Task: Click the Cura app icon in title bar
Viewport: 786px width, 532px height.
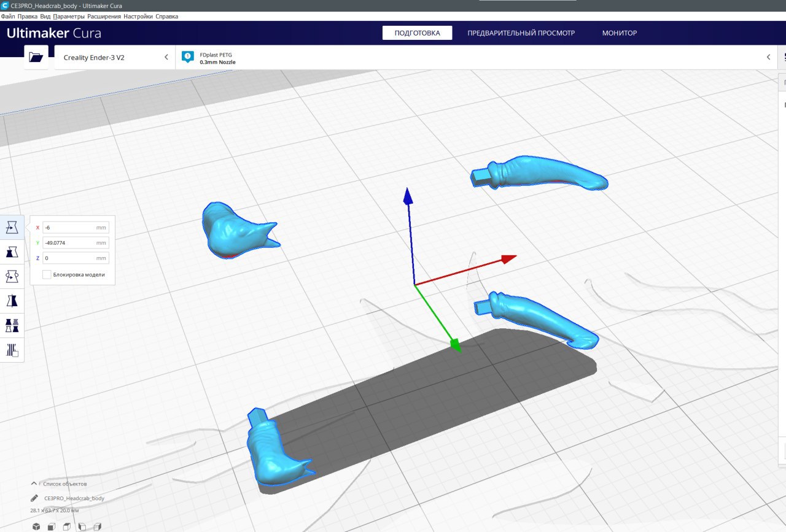Action: pos(5,5)
